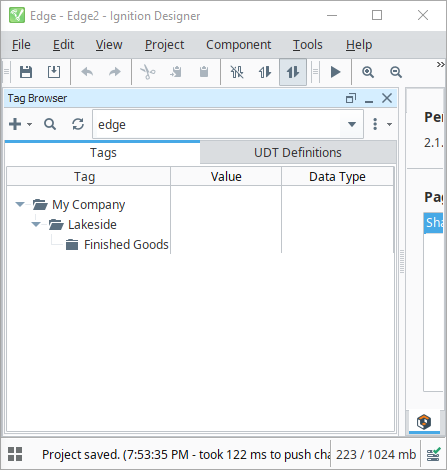The width and height of the screenshot is (447, 470).
Task: Minimize the Tag Browser panel
Action: (x=369, y=100)
